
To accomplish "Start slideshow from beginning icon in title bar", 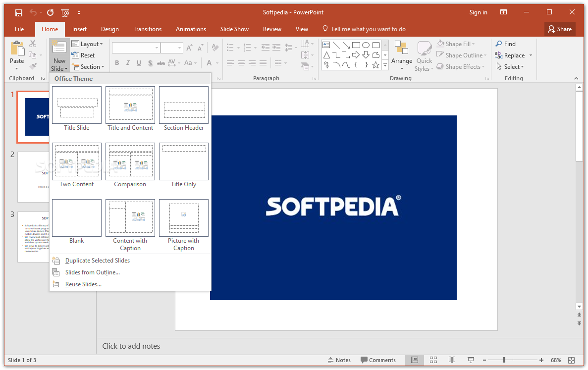I will [x=65, y=13].
